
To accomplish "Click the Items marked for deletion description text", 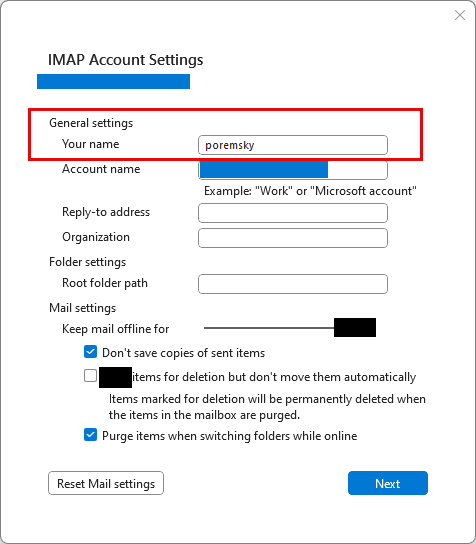I will [267, 407].
